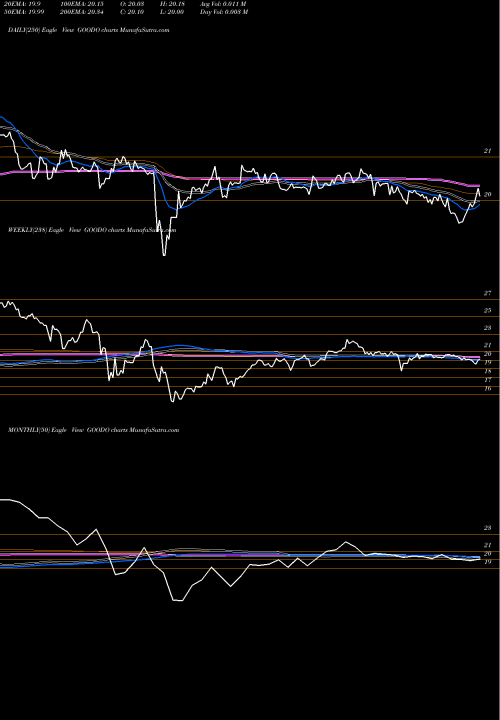500x720 pixels.
Task: Click the 20EMA value in the header
Action: [x=20, y=4]
